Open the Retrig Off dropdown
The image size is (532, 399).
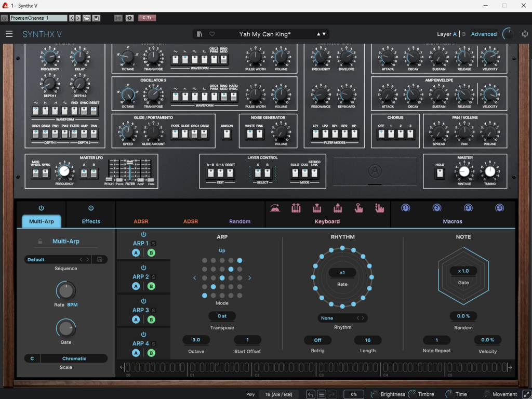point(317,340)
